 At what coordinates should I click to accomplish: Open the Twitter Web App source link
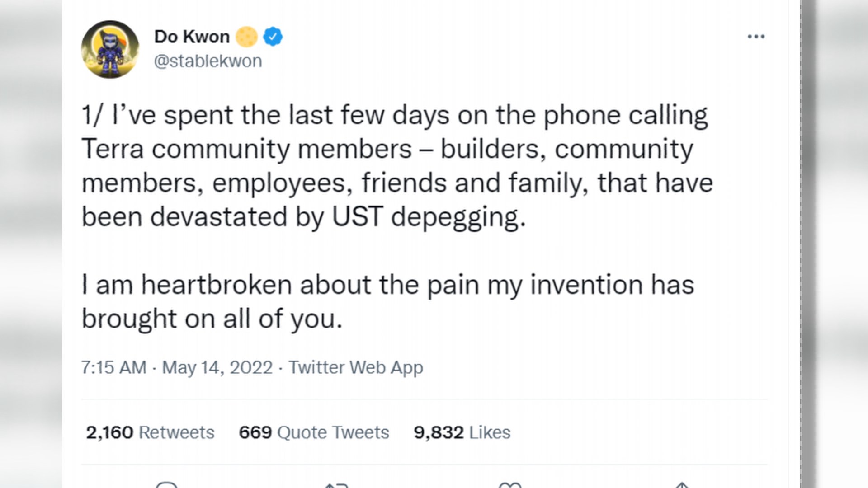click(356, 368)
